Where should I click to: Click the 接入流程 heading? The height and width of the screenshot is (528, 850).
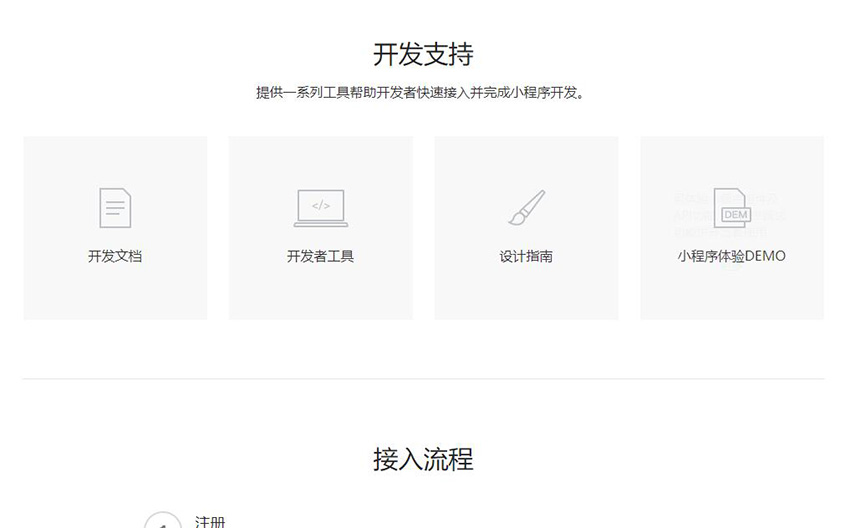point(423,459)
